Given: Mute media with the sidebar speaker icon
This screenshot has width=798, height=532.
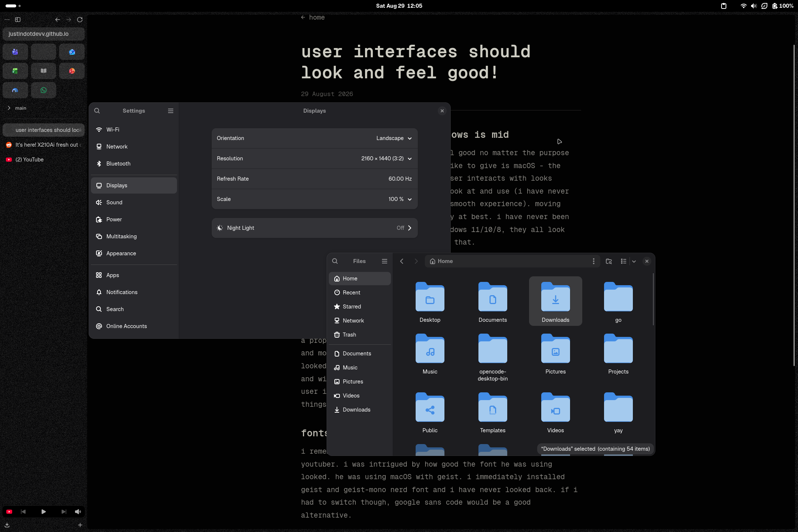Looking at the screenshot, I should [x=78, y=512].
